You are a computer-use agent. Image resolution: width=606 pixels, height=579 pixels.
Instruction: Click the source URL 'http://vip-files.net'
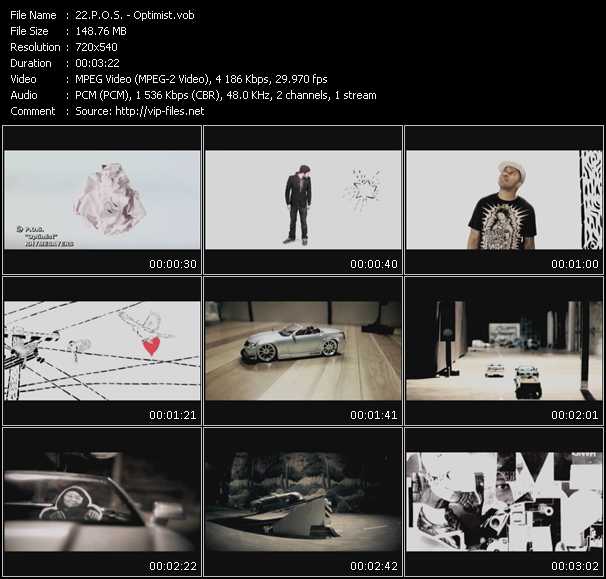(160, 111)
